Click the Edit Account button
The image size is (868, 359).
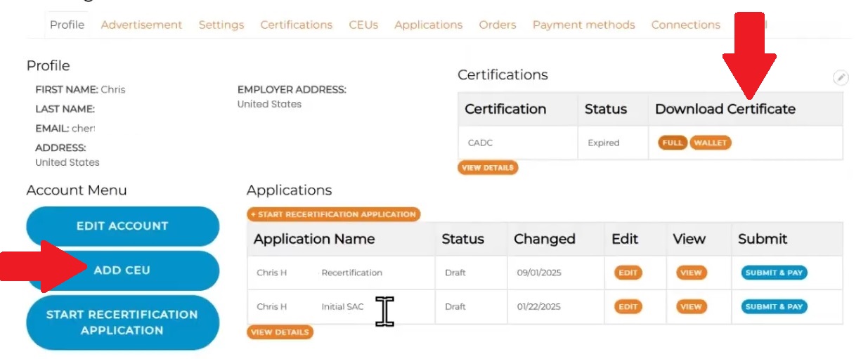point(122,226)
